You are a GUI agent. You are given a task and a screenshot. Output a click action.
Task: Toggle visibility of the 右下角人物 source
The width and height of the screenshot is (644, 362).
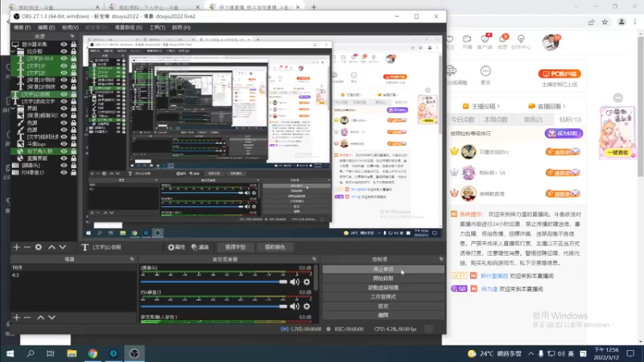click(x=64, y=151)
